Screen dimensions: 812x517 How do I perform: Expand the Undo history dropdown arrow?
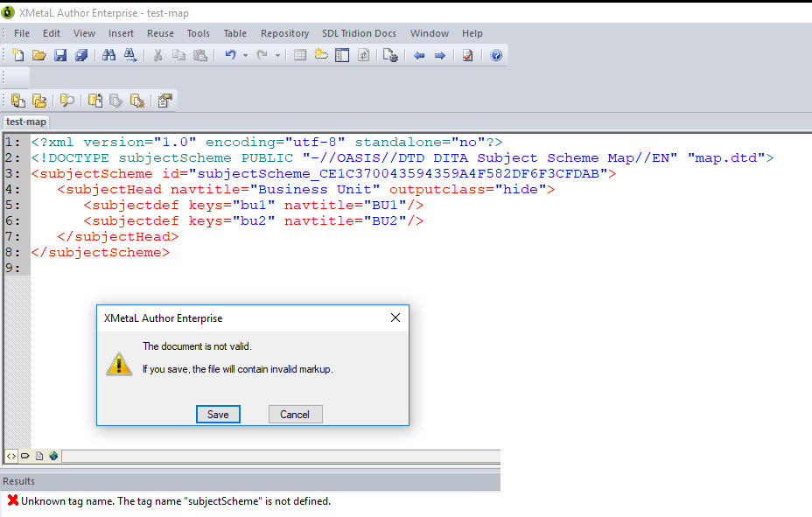[x=245, y=55]
